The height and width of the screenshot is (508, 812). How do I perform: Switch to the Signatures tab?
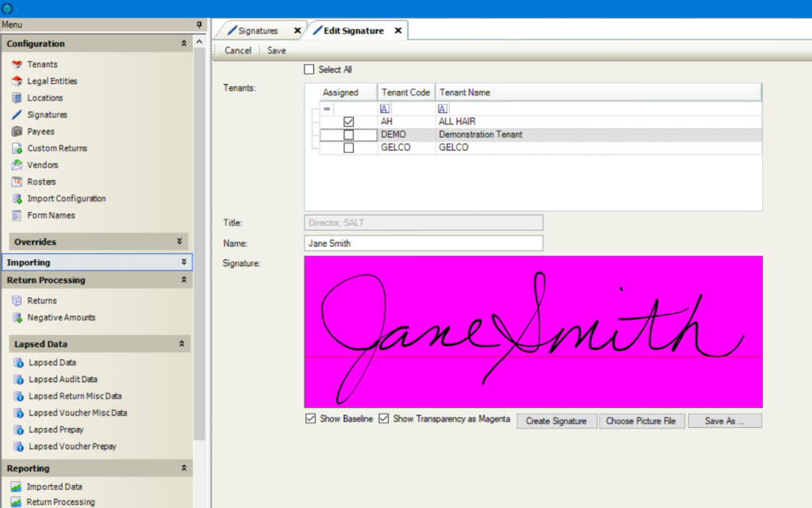259,29
